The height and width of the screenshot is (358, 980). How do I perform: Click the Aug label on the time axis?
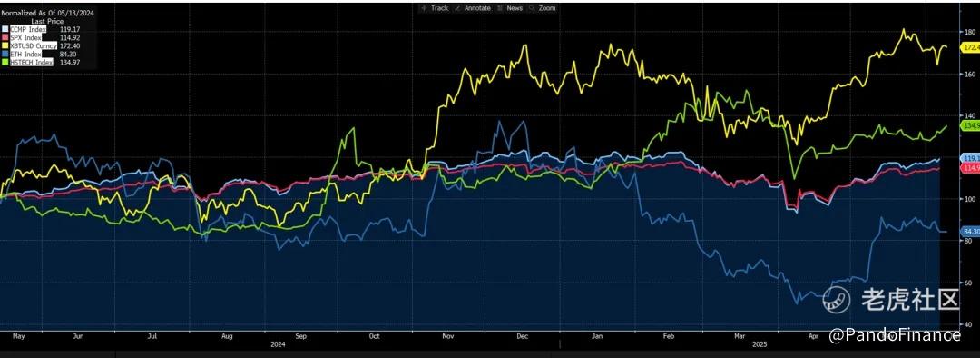pos(227,336)
